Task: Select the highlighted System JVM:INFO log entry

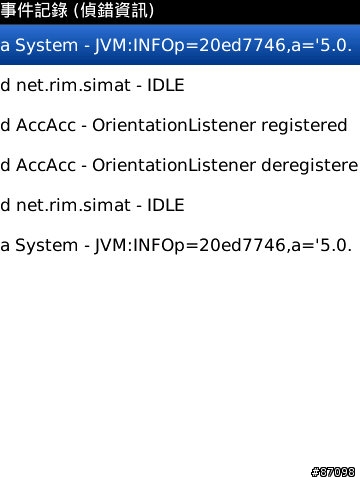Action: tap(180, 45)
